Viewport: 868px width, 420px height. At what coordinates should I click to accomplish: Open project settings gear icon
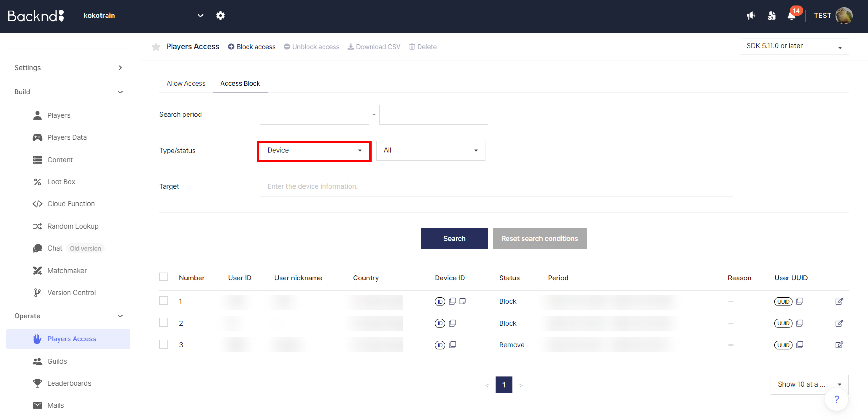[x=220, y=16]
